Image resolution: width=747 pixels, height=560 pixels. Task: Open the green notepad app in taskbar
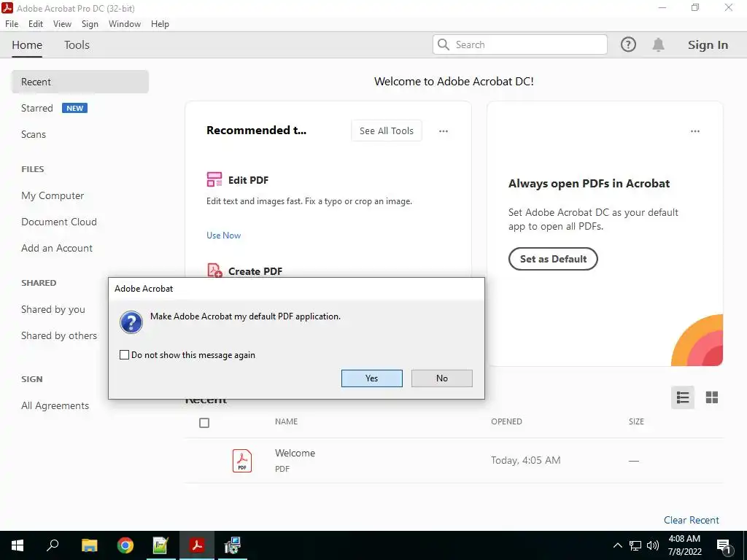160,545
